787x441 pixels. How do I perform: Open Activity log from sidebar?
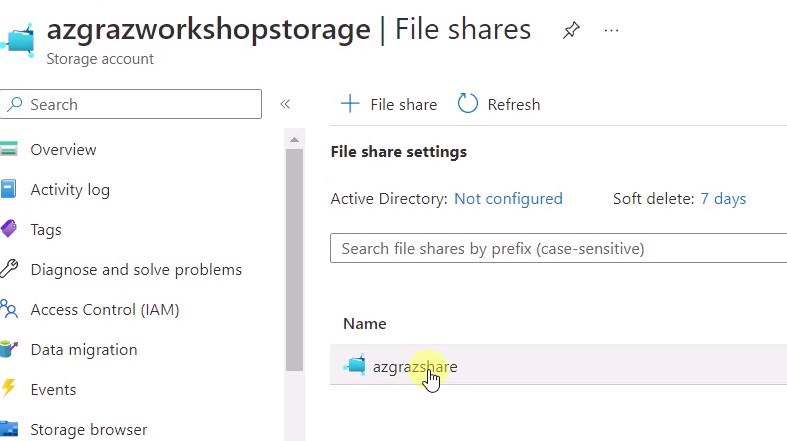pyautogui.click(x=70, y=190)
